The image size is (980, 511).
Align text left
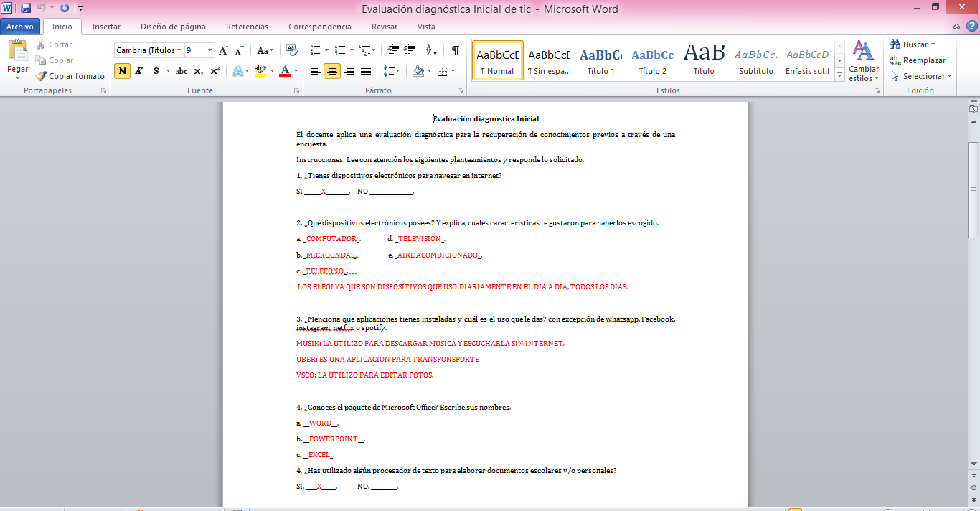tap(316, 71)
